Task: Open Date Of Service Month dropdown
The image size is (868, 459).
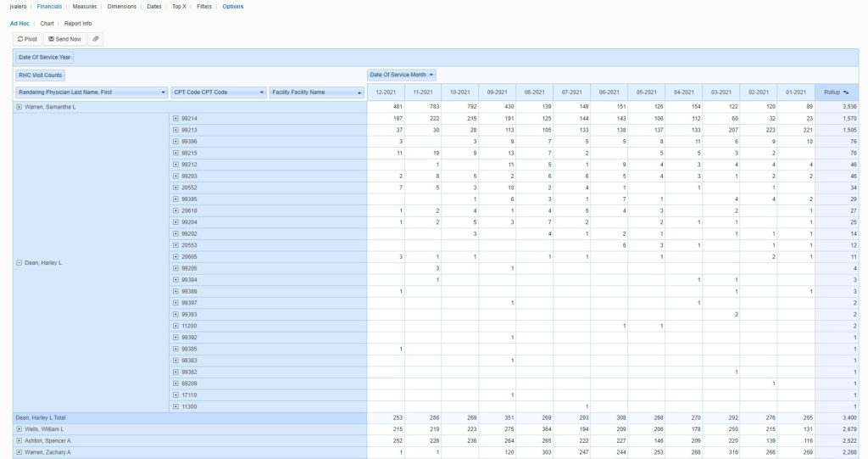Action: [x=431, y=76]
